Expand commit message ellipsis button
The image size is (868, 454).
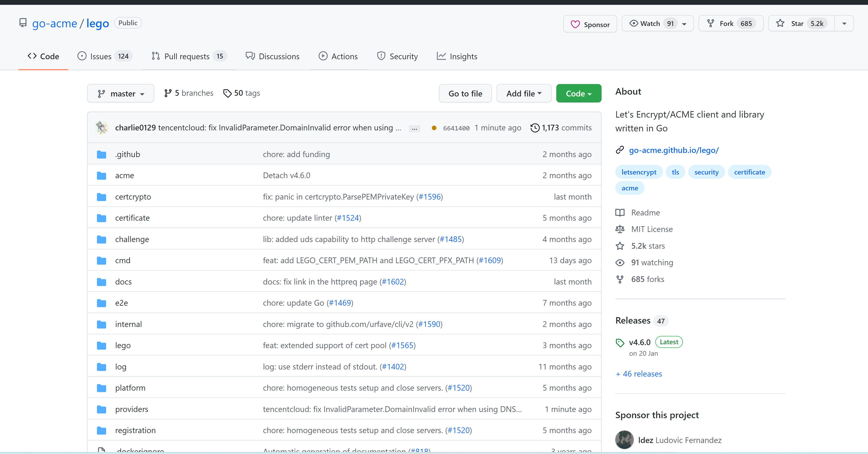414,128
